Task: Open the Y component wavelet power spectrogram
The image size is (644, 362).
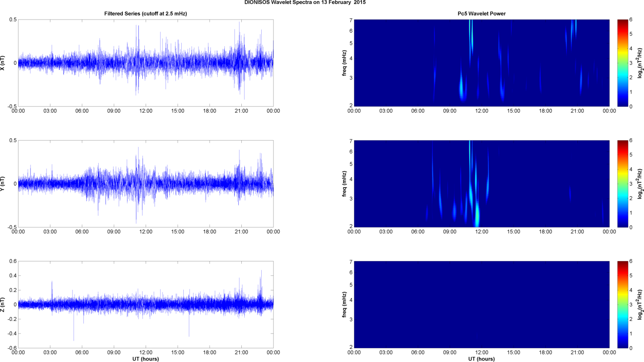Action: pyautogui.click(x=481, y=184)
